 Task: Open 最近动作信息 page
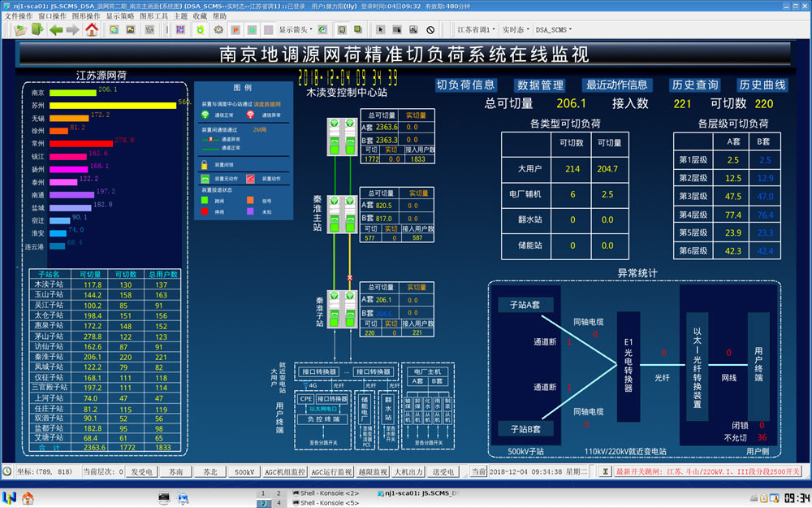(616, 85)
